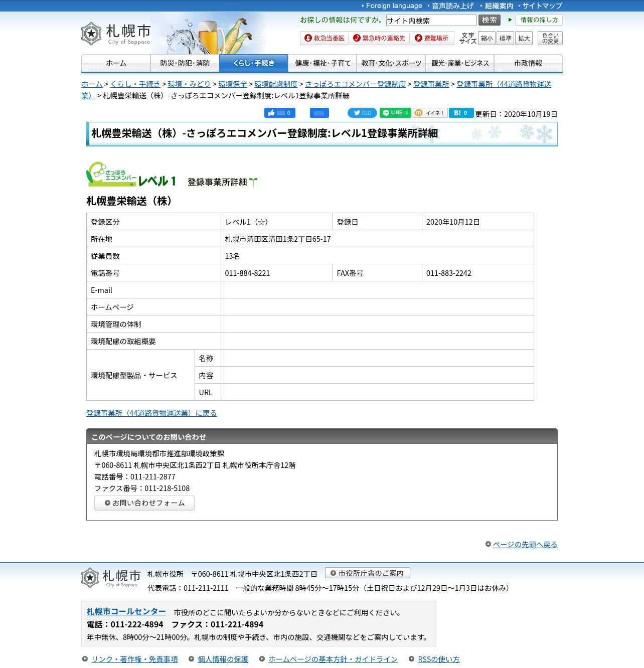644x668 pixels.
Task: Click breadcrumb 環境保全 link
Action: [x=233, y=84]
